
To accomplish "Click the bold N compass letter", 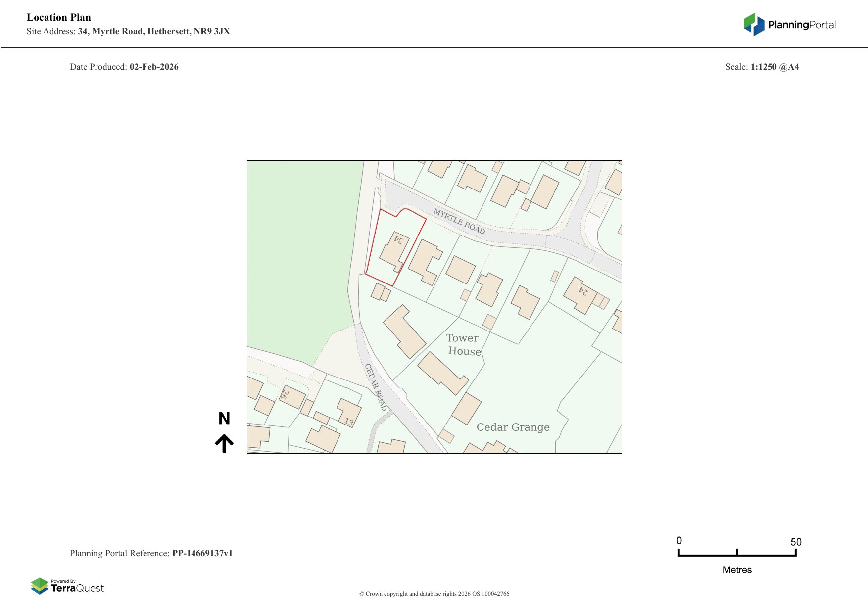I will 224,419.
